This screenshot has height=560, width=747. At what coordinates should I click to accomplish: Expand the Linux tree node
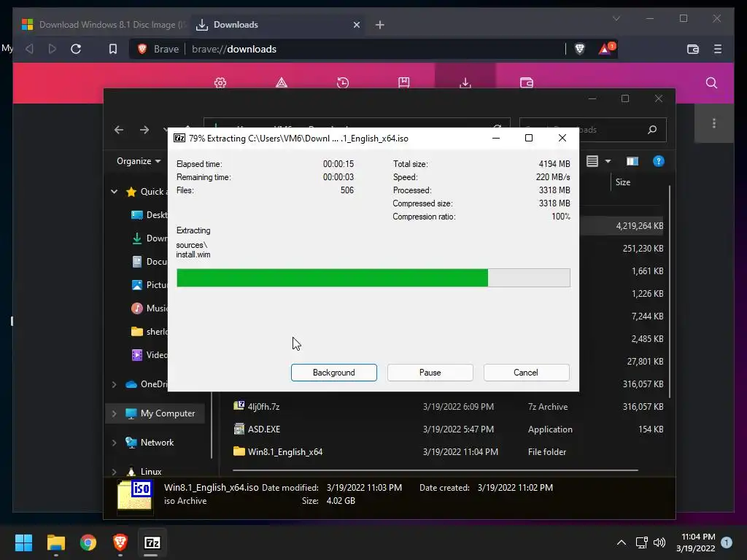coord(114,472)
